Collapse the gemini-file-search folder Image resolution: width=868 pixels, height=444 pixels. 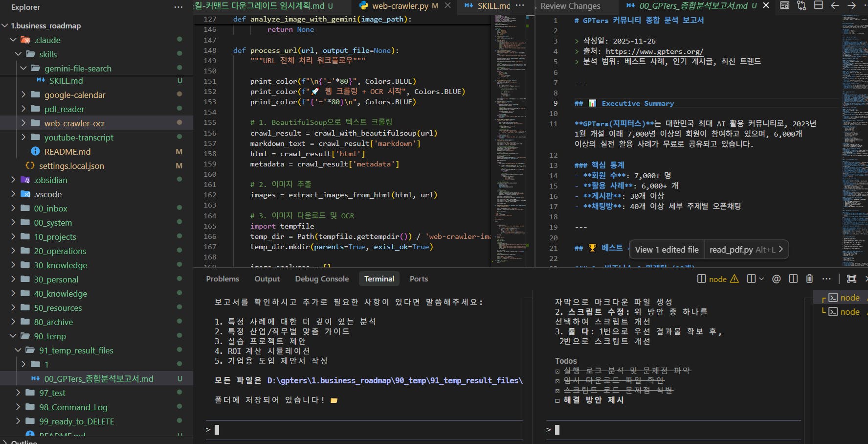pos(23,68)
